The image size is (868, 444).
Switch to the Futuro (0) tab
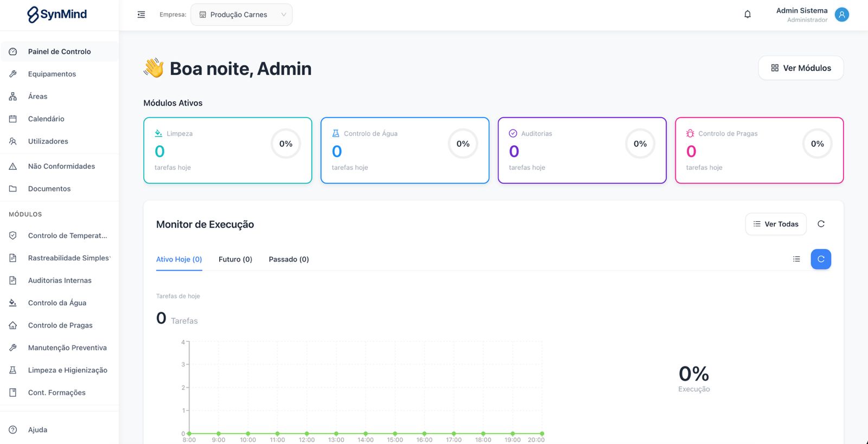tap(235, 259)
